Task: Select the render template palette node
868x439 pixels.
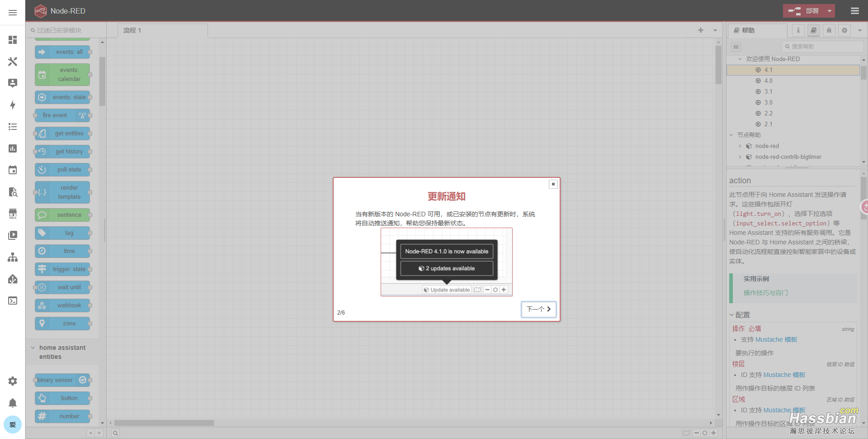Action: coord(62,192)
